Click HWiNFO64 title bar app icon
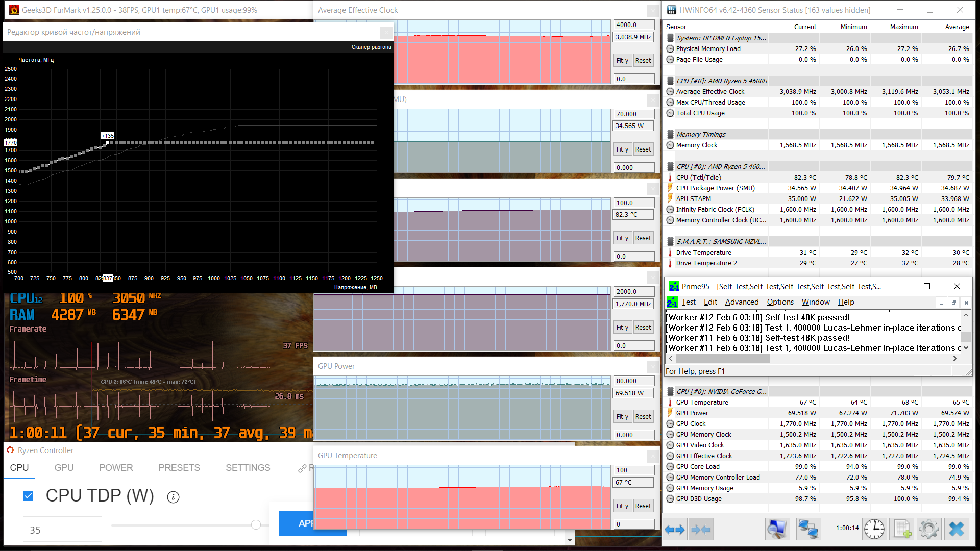 pos(672,10)
